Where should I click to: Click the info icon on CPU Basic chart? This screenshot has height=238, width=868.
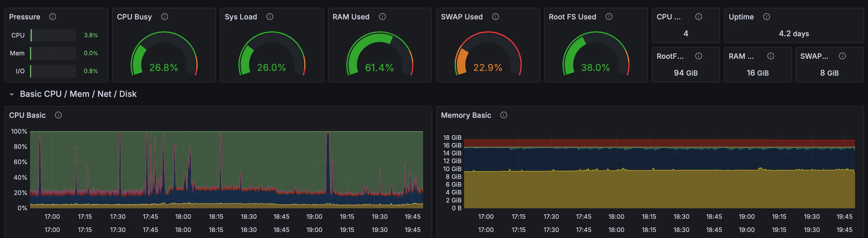click(58, 115)
